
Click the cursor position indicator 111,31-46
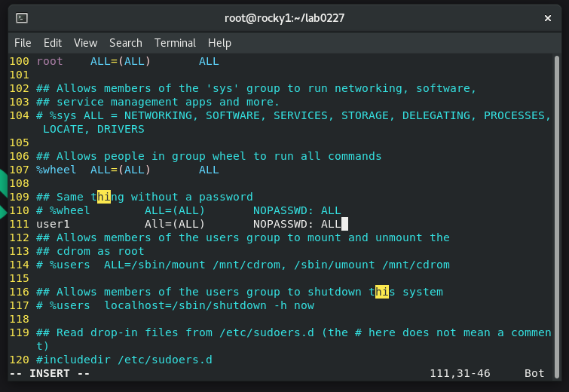460,373
